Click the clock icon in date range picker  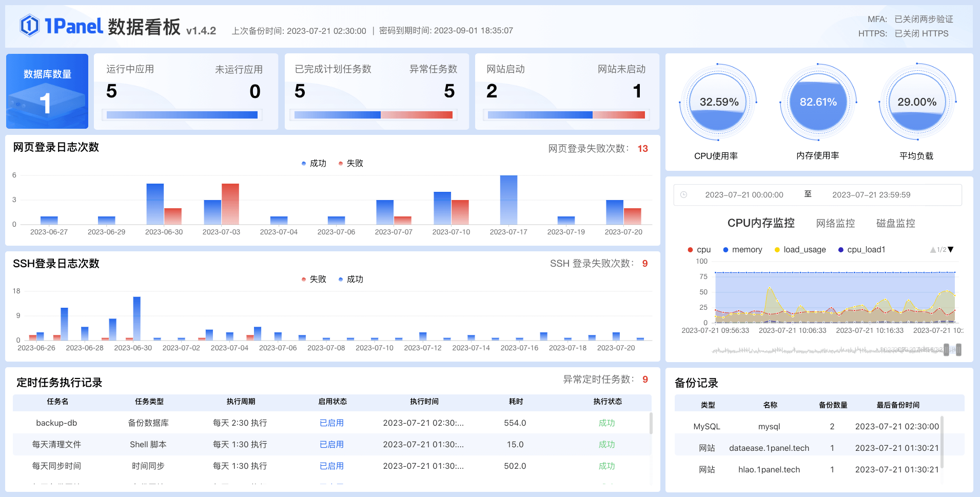pyautogui.click(x=683, y=195)
